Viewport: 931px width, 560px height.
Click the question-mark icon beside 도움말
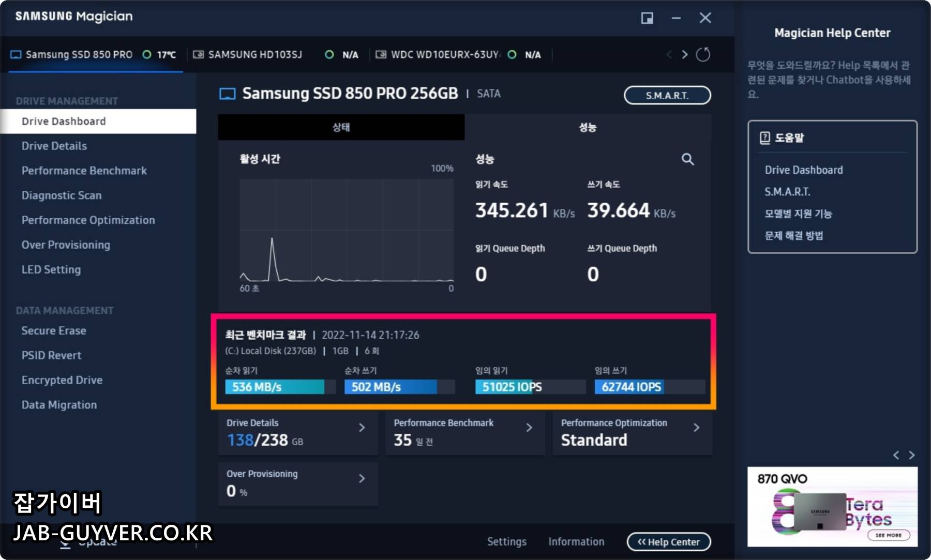(764, 138)
